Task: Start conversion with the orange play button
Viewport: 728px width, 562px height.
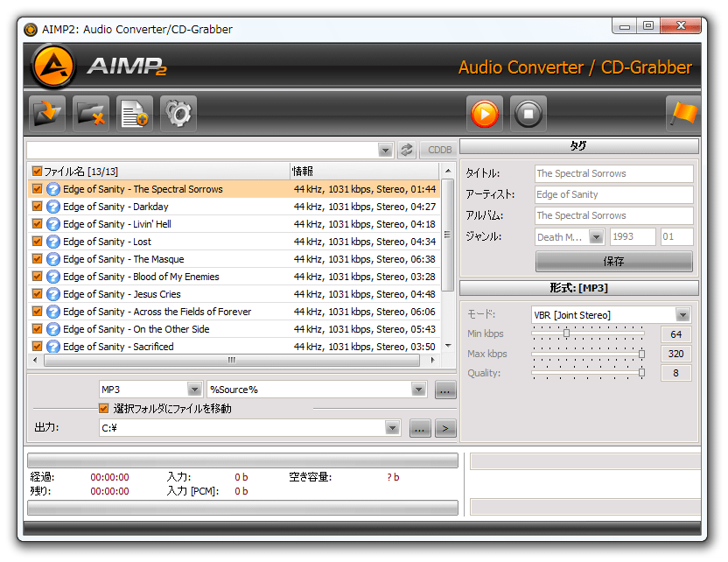Action: (x=485, y=114)
